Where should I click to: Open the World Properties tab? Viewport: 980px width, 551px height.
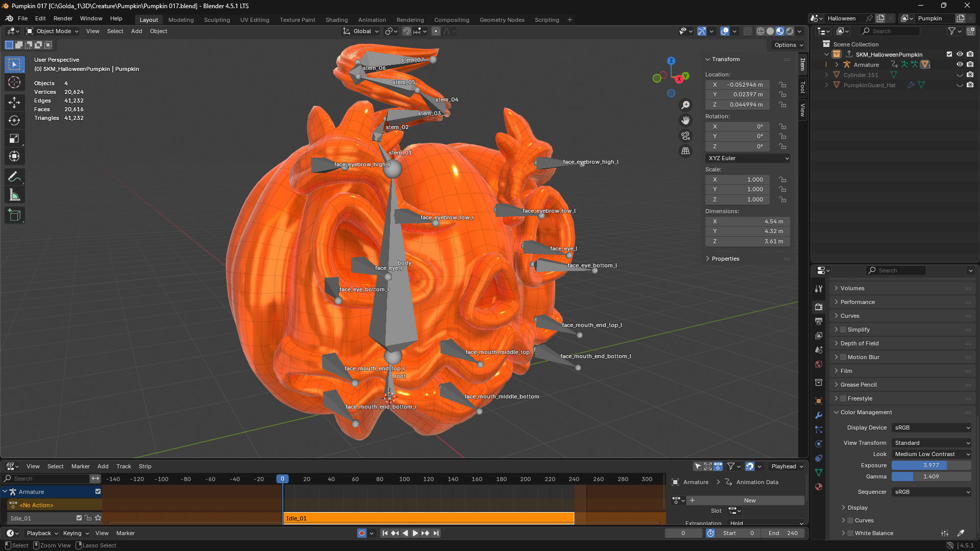coord(819,364)
